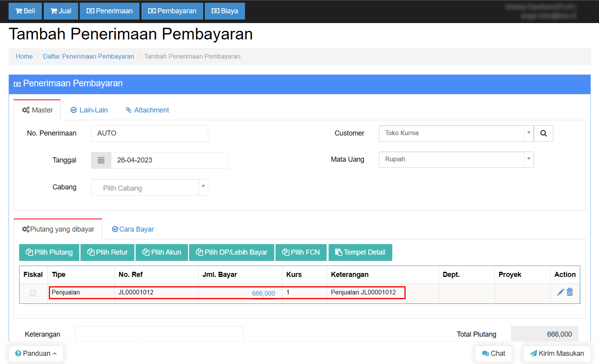Open the Jual sales menu
Viewport: 599px width, 364px height.
coord(61,11)
